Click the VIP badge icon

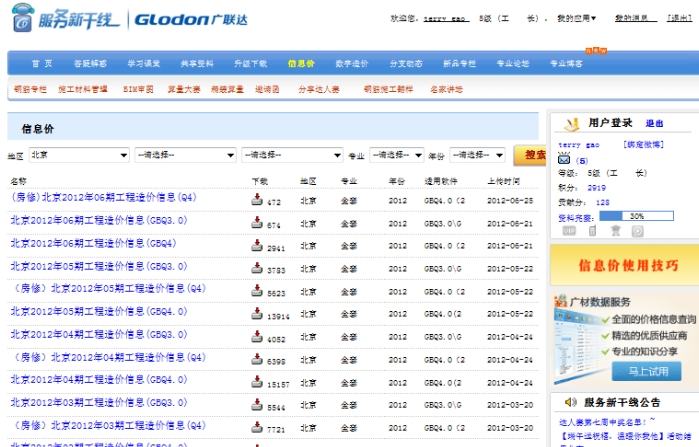[x=569, y=231]
